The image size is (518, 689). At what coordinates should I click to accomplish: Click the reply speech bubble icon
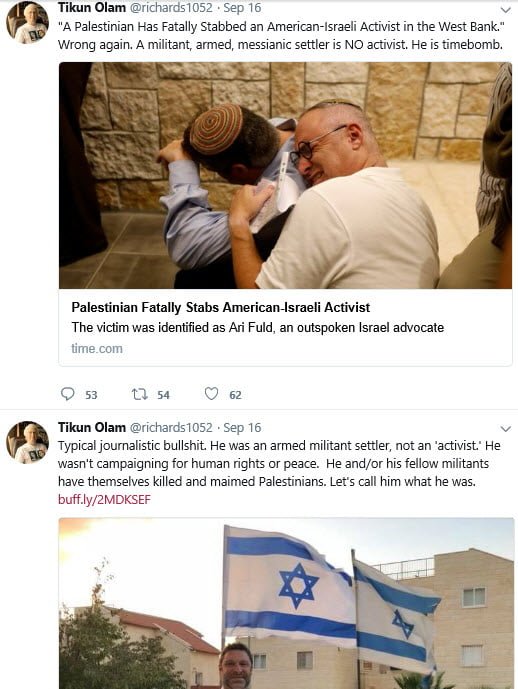[x=67, y=394]
